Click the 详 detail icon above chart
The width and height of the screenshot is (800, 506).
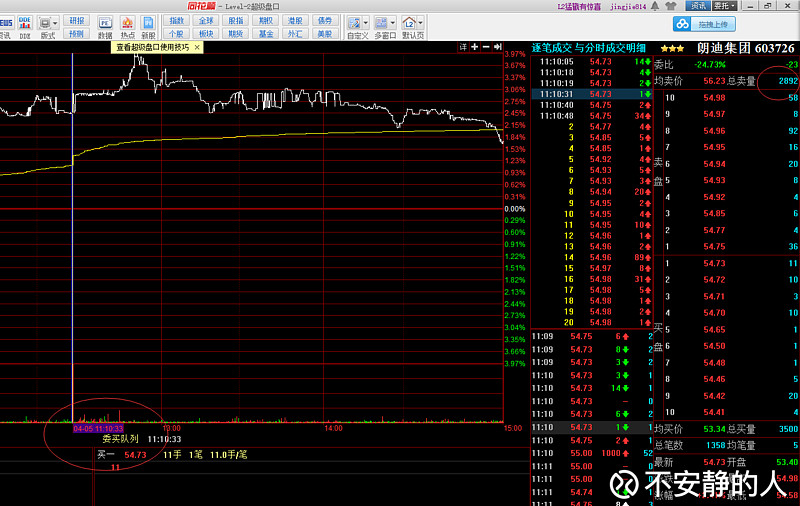[x=462, y=47]
